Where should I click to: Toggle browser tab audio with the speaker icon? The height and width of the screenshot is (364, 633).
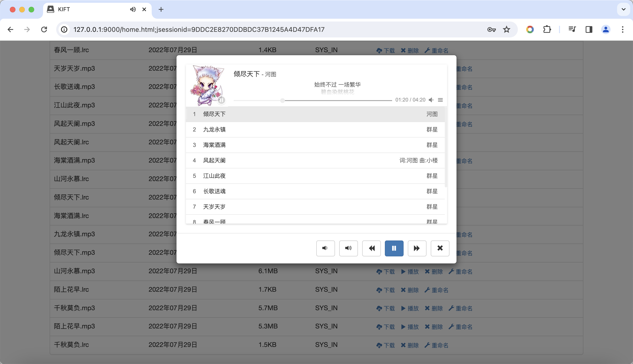[x=133, y=9]
